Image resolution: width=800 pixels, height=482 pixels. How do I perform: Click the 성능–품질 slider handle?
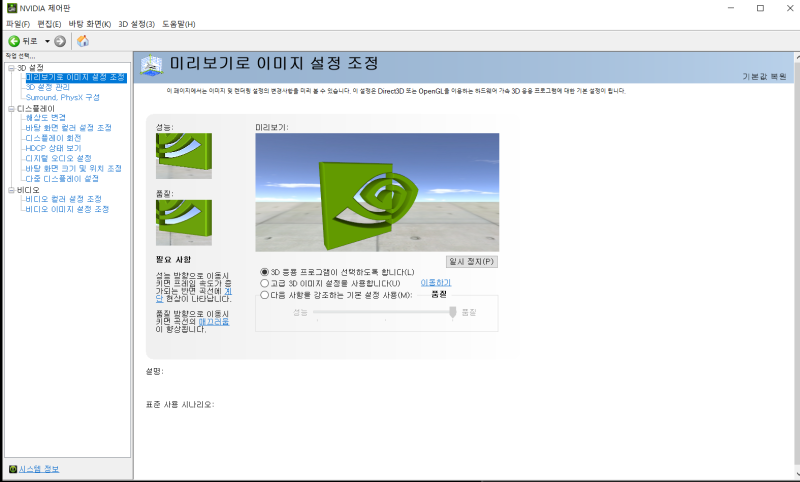pos(453,312)
